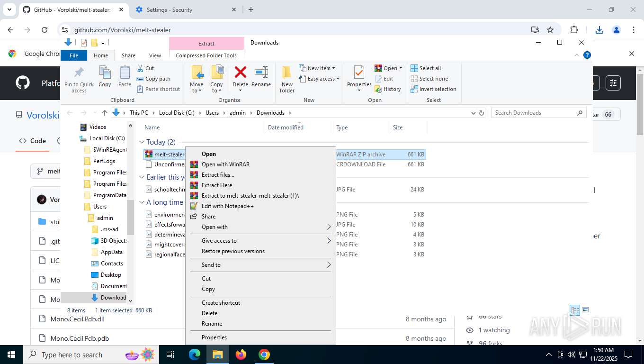Switch to the Share tab

128,55
